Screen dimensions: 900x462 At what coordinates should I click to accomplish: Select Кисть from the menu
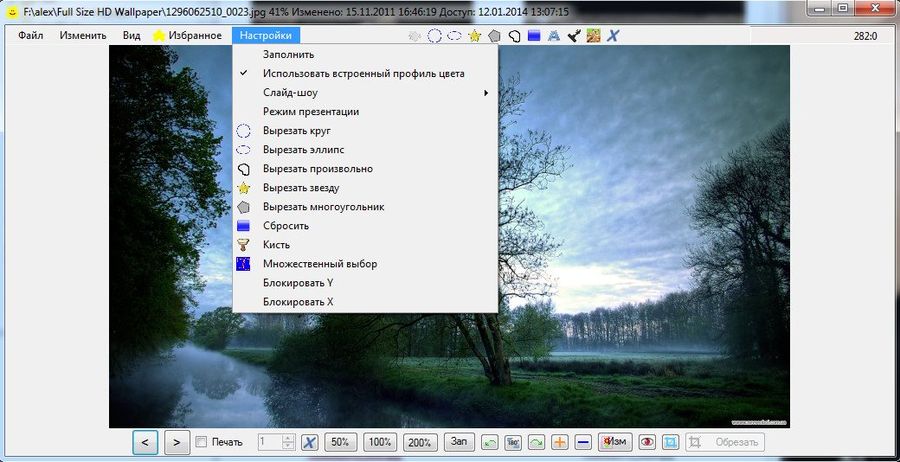coord(364,244)
